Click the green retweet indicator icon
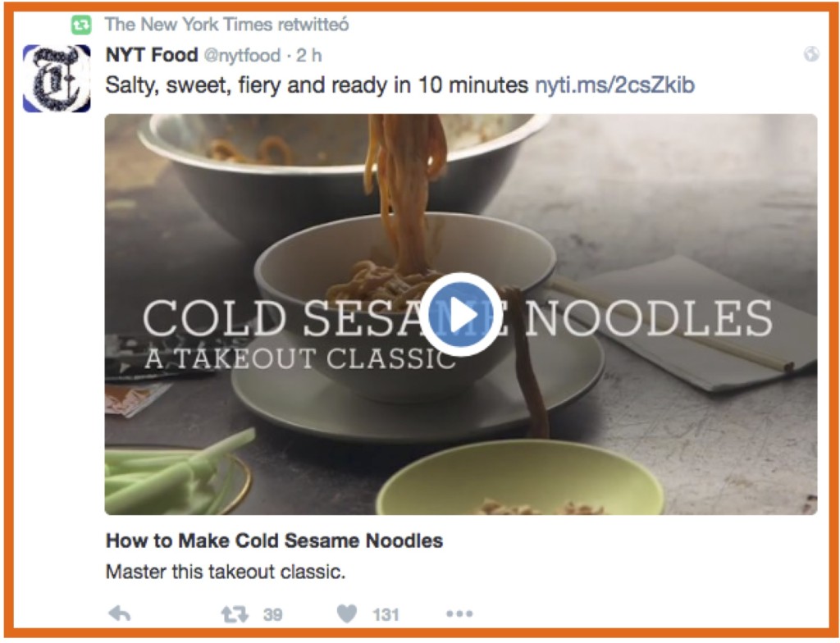The height and width of the screenshot is (643, 840). (x=81, y=25)
